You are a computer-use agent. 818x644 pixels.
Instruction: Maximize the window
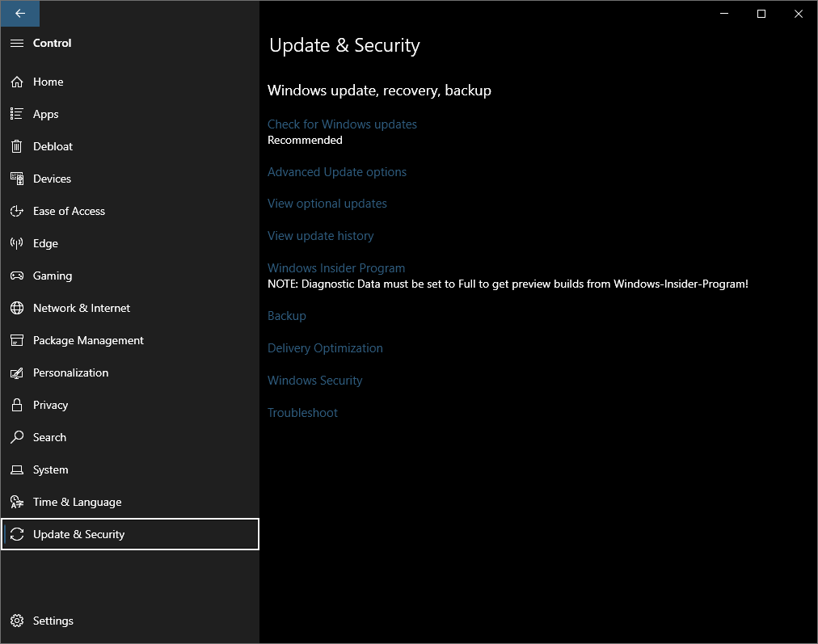point(761,14)
